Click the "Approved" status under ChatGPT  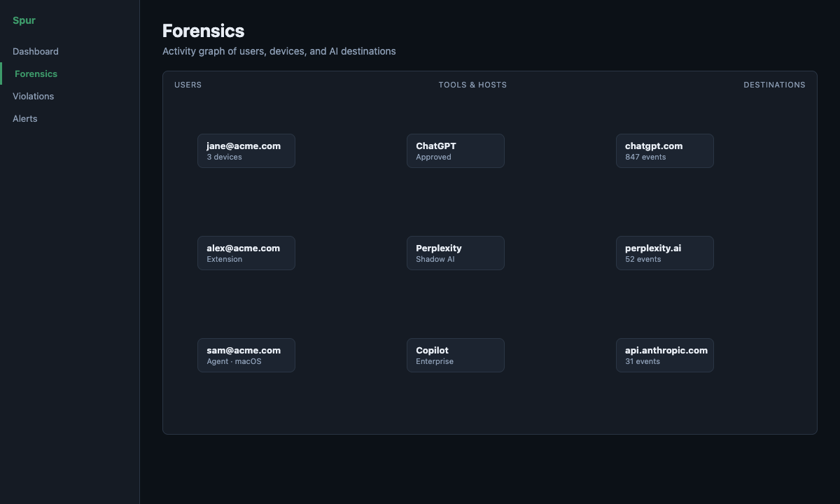pos(433,157)
